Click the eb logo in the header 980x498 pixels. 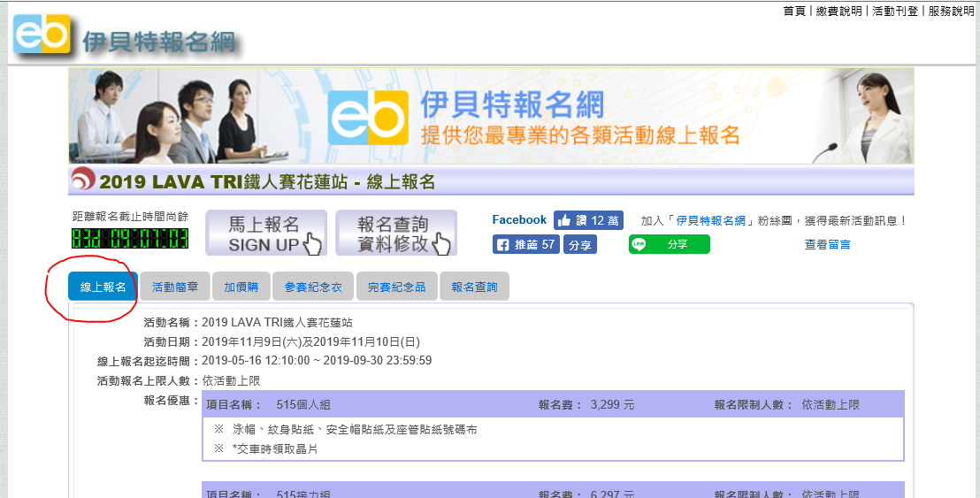[x=42, y=34]
